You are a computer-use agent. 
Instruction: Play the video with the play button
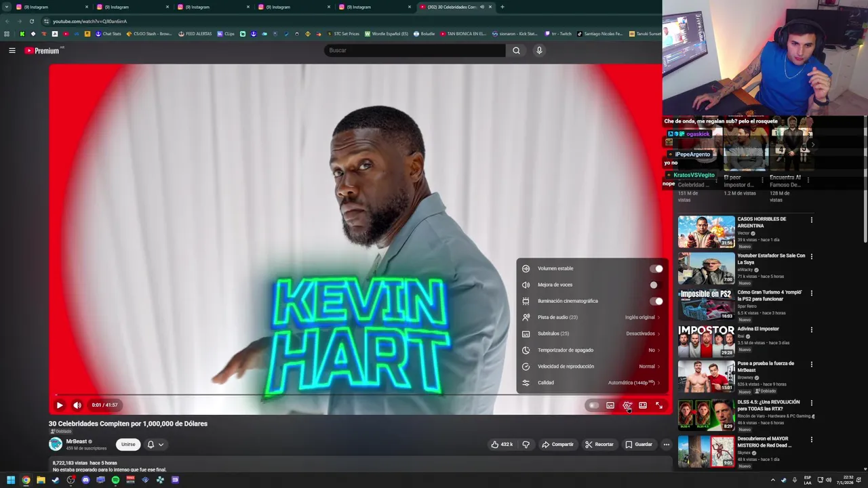pos(60,405)
